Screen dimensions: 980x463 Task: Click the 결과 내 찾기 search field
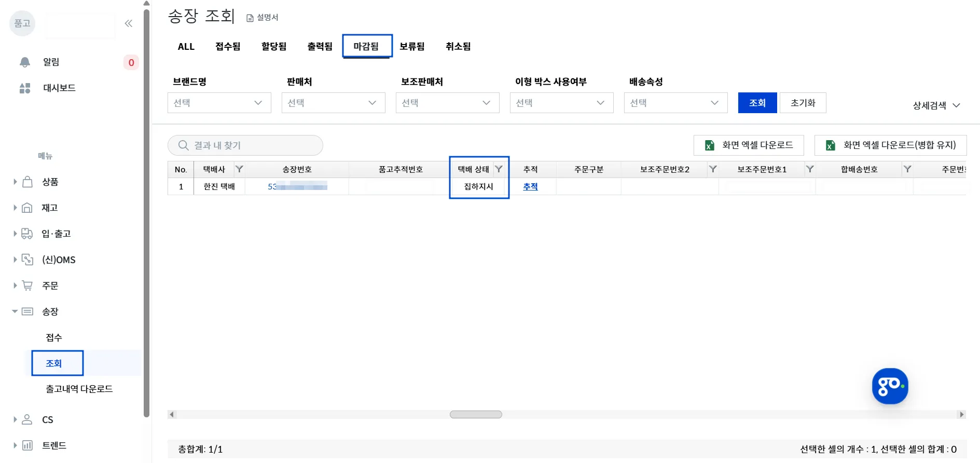pos(245,145)
